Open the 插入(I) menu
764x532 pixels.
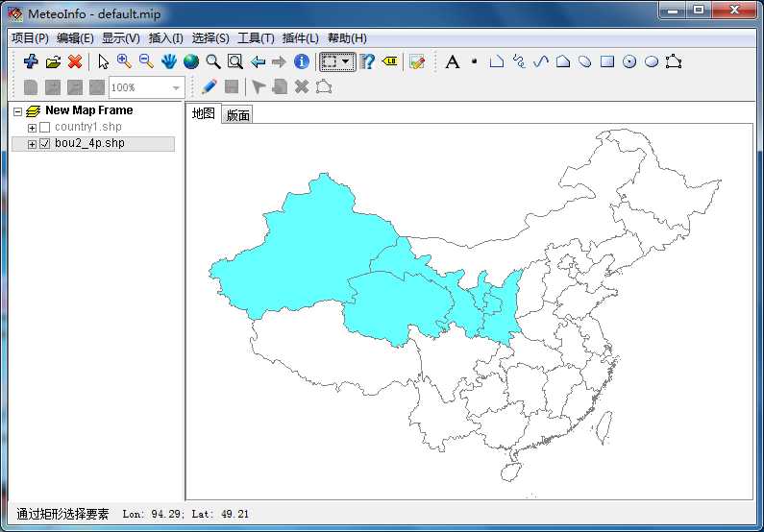click(x=165, y=38)
